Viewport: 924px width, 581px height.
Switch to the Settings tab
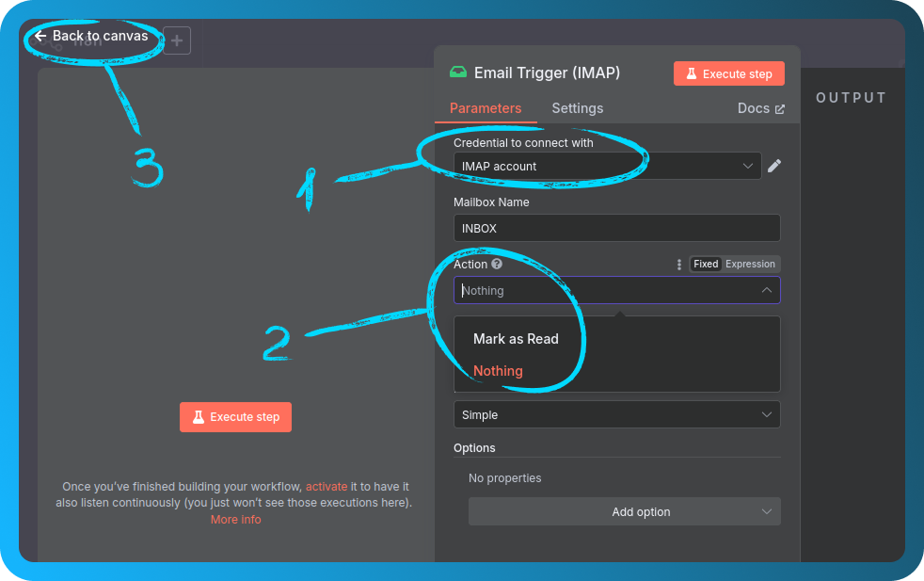577,108
